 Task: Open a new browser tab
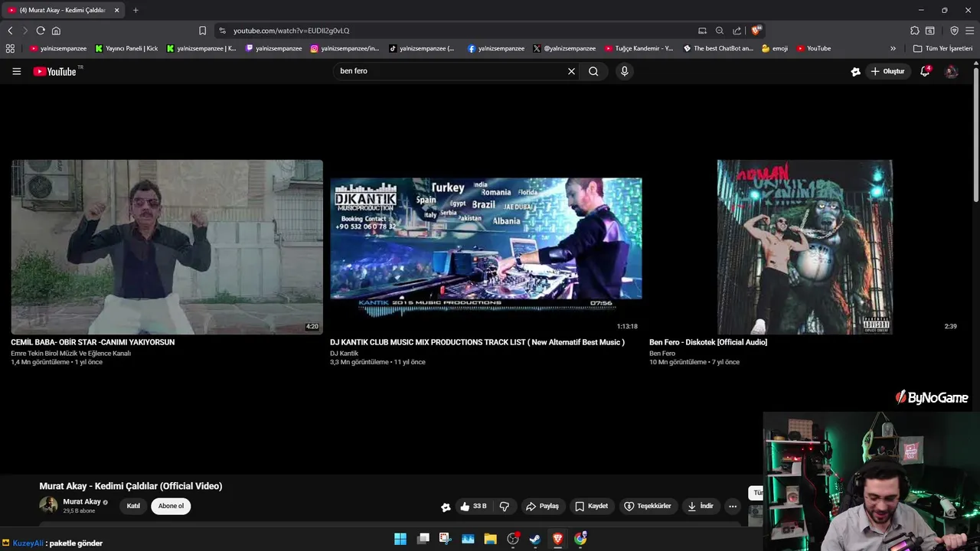[x=136, y=10]
